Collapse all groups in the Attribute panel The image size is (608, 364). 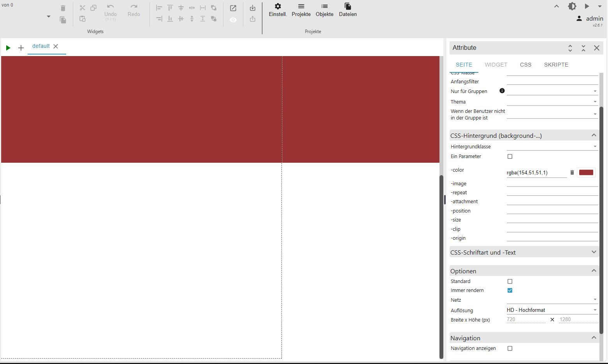pyautogui.click(x=583, y=48)
